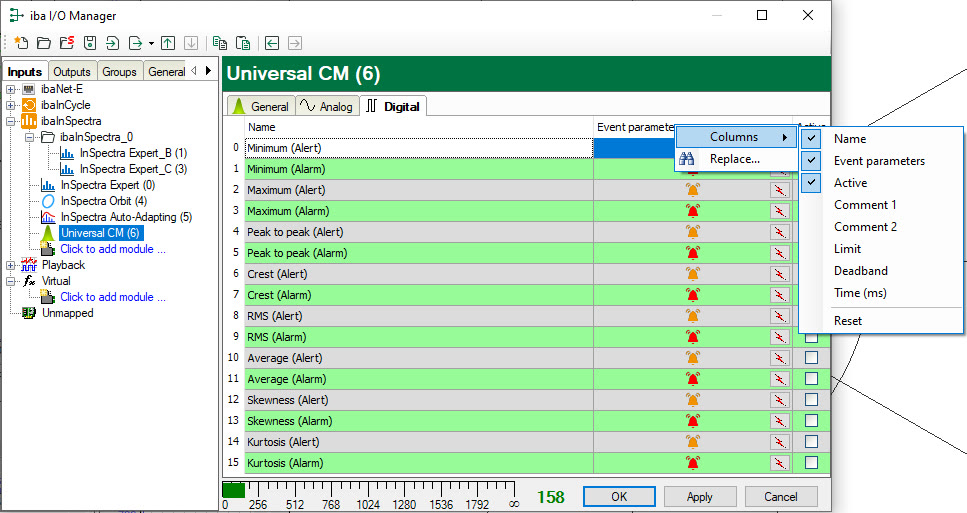The width and height of the screenshot is (967, 513).
Task: Switch to the Outputs tab
Action: [72, 72]
